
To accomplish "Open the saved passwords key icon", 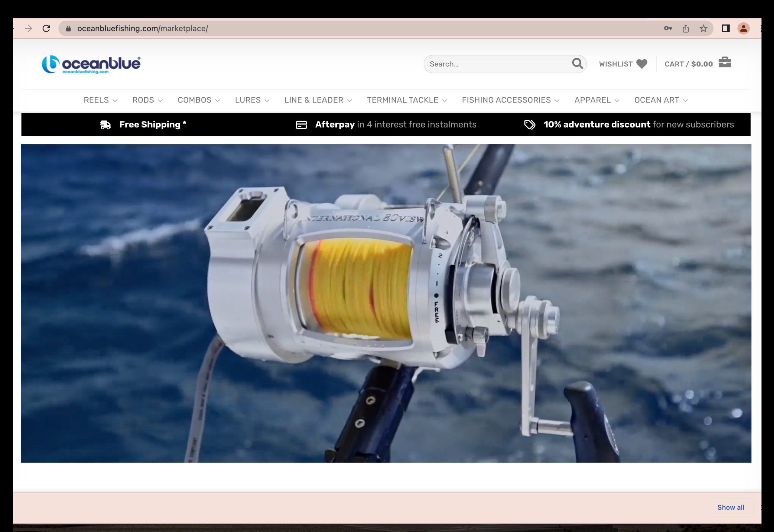I will click(x=668, y=29).
